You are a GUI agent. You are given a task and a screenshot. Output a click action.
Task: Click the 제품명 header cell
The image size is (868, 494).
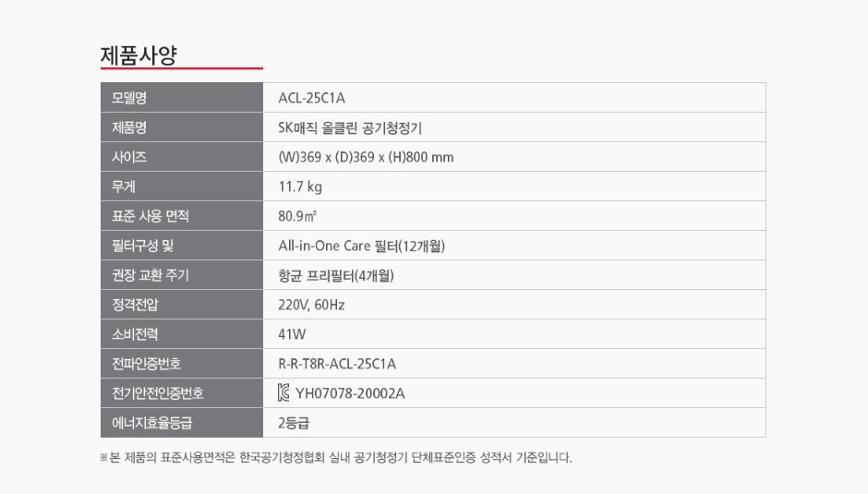[182, 127]
